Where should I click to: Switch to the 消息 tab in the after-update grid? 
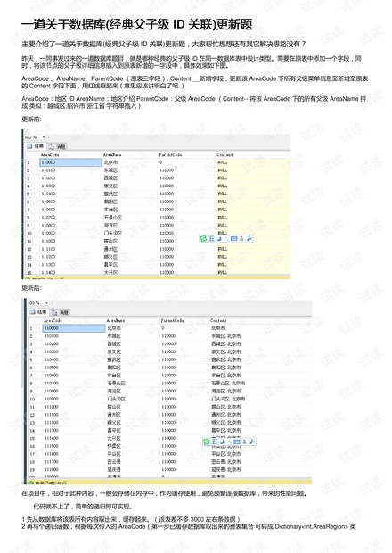tap(61, 312)
